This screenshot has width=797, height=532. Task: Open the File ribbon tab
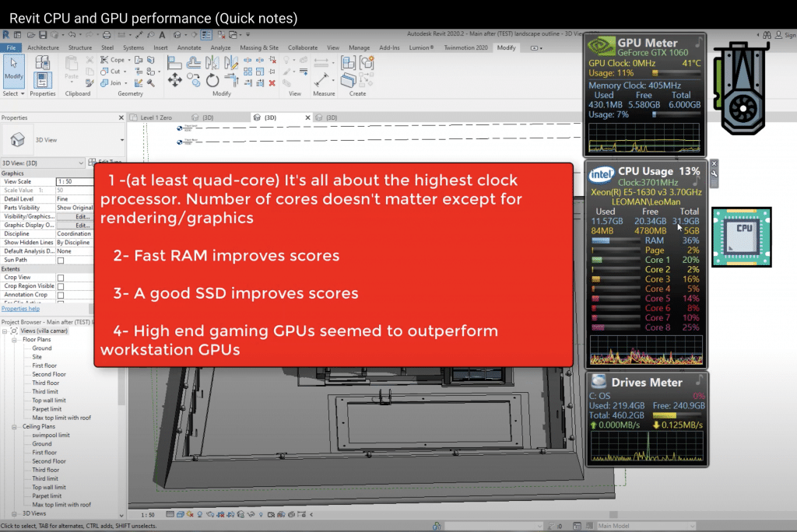pyautogui.click(x=11, y=47)
